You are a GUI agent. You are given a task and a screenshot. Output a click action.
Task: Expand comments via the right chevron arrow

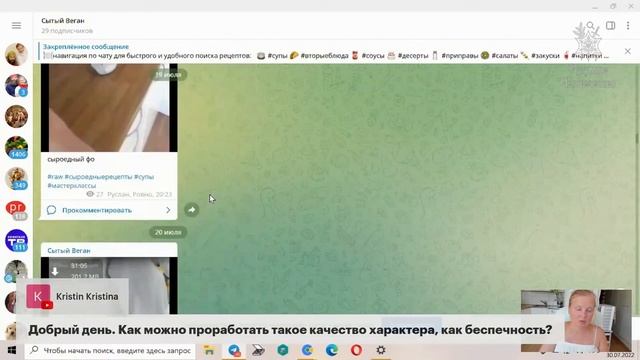coord(168,210)
